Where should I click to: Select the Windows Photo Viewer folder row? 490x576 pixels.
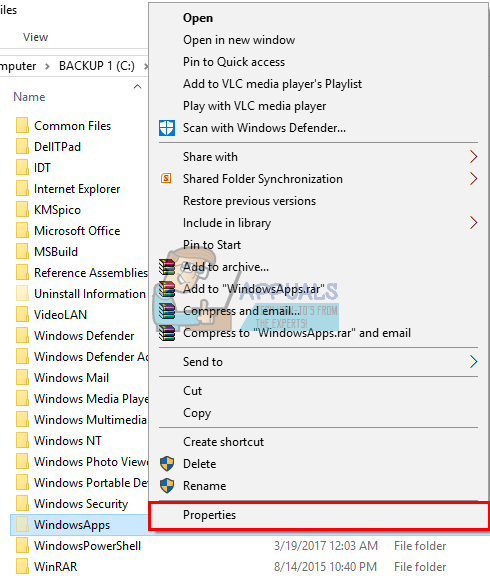82,461
